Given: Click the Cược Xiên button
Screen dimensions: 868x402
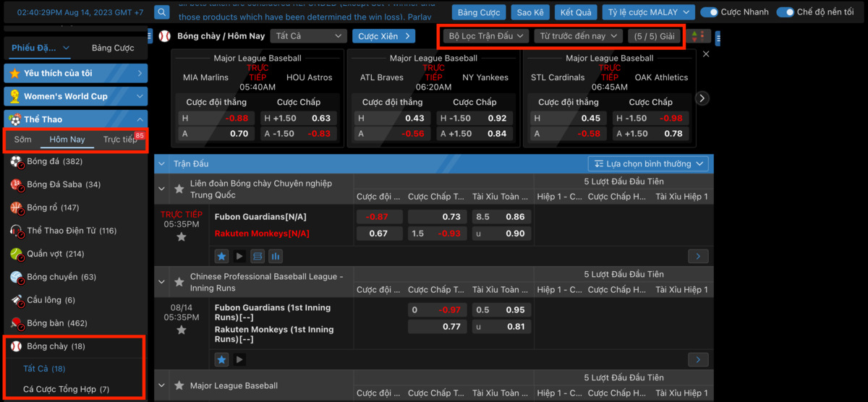Looking at the screenshot, I should 383,36.
